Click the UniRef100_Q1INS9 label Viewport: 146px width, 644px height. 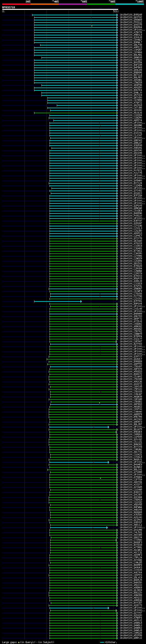[x=131, y=590]
